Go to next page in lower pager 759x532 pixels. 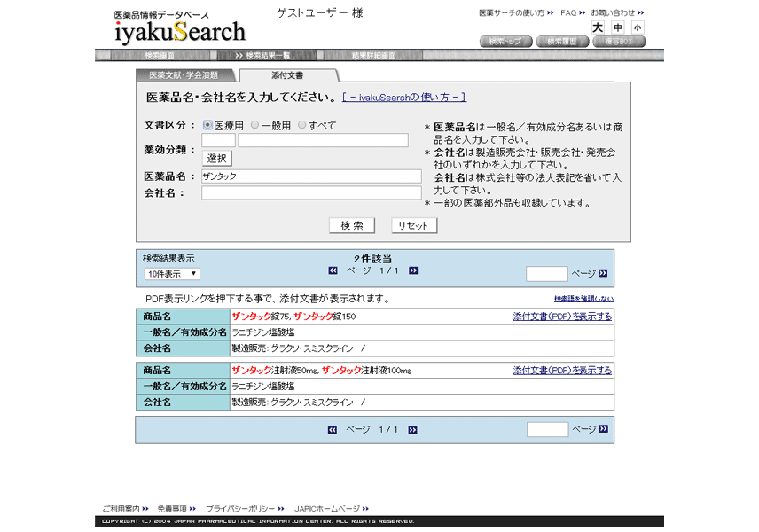click(x=412, y=430)
